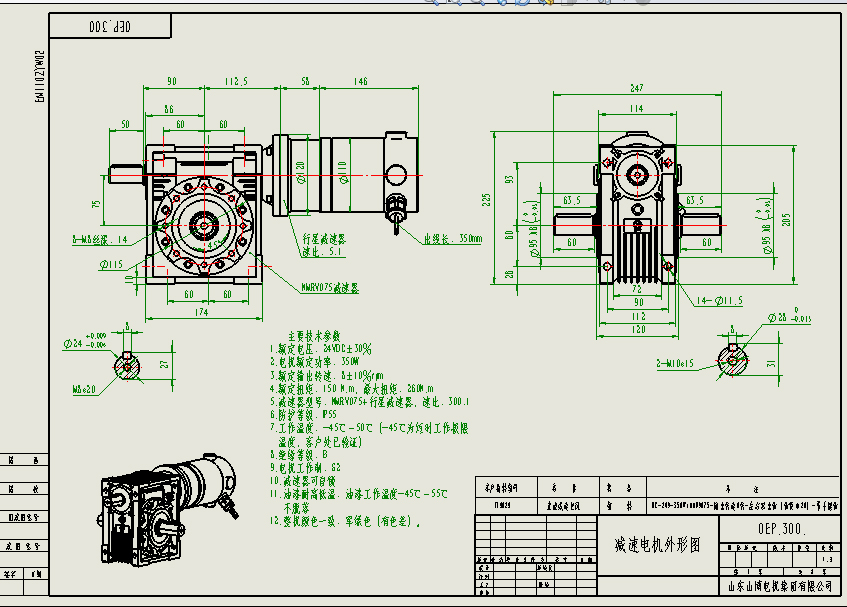Select the Ø115 diameter callout
This screenshot has height=607, width=847.
point(111,265)
